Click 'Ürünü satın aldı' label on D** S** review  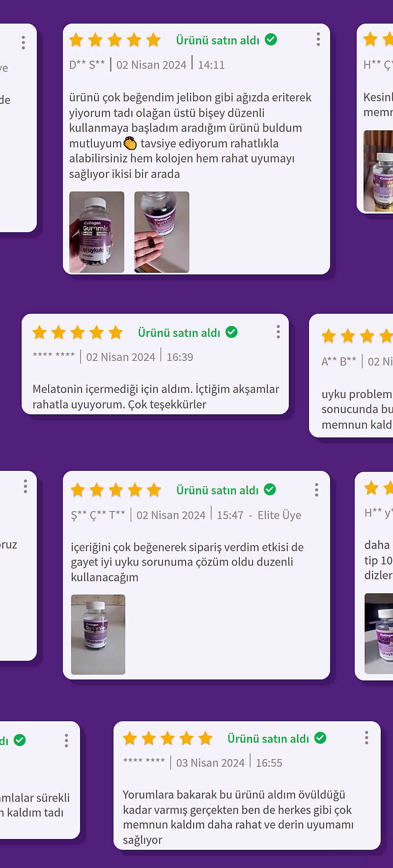click(218, 40)
